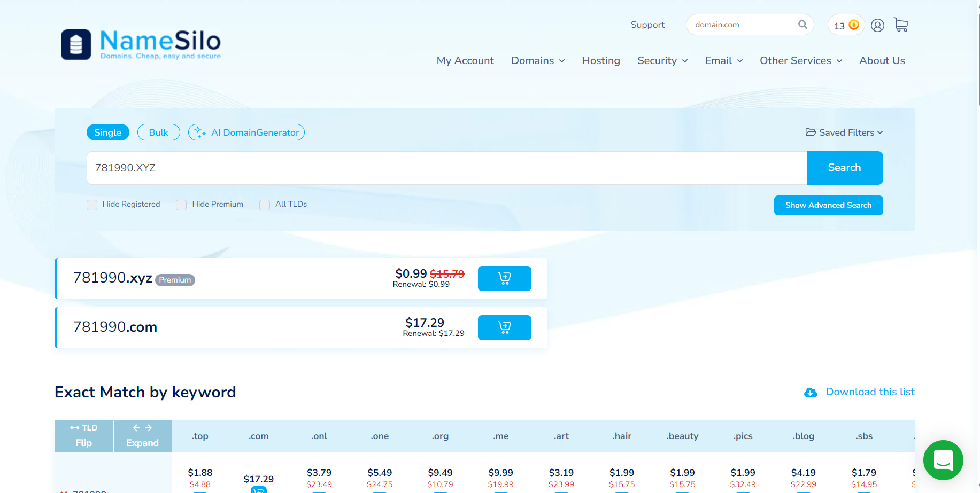This screenshot has height=493, width=980.
Task: Open the Saved Filters dropdown
Action: [x=844, y=132]
